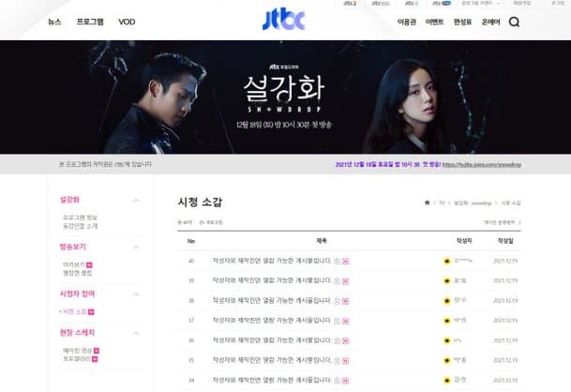The height and width of the screenshot is (392, 571).
Task: Open the 미리보기 sidebar link
Action: point(74,264)
